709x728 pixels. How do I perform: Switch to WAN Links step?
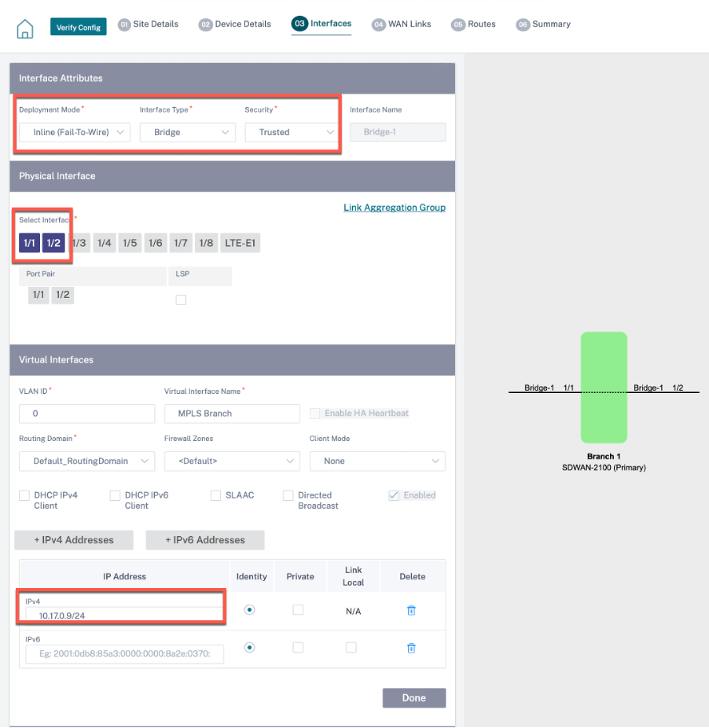coord(402,24)
